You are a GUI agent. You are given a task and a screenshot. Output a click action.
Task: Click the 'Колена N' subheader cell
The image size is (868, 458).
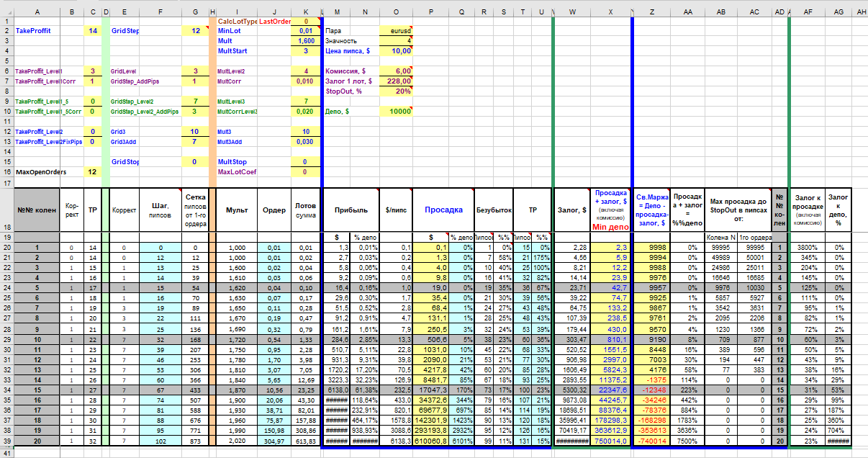tap(721, 237)
